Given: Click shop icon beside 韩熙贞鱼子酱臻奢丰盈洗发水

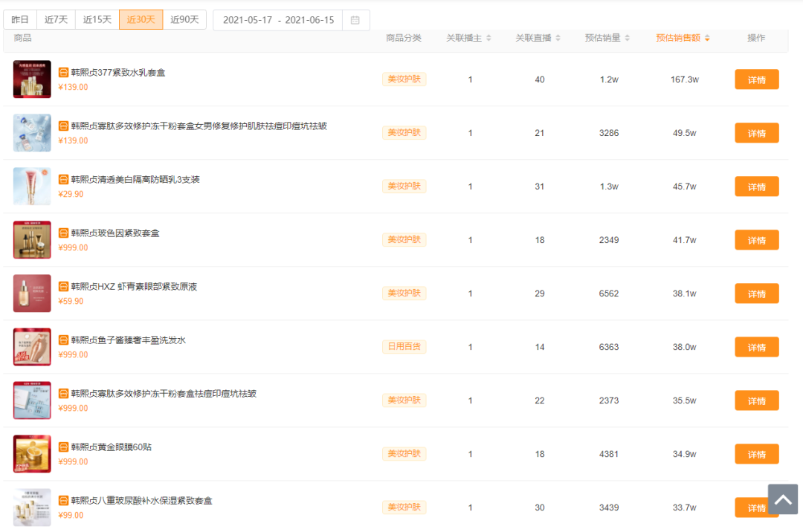Looking at the screenshot, I should pos(63,340).
